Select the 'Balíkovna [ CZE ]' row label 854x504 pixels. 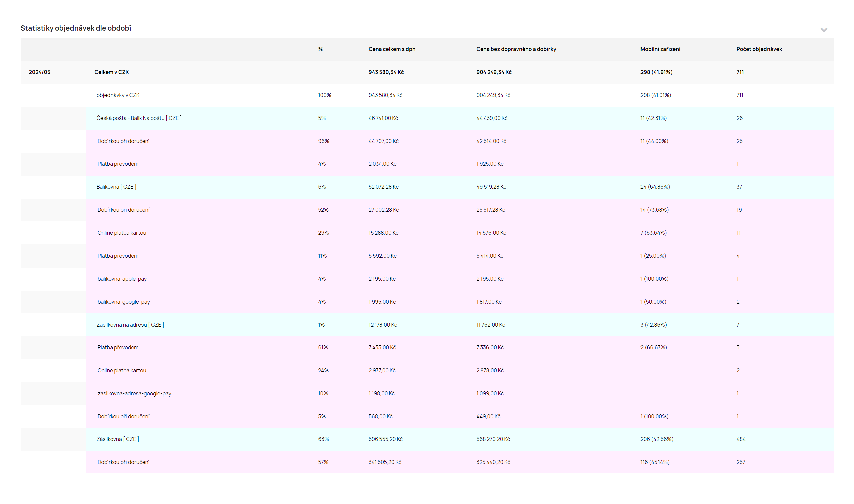click(116, 187)
